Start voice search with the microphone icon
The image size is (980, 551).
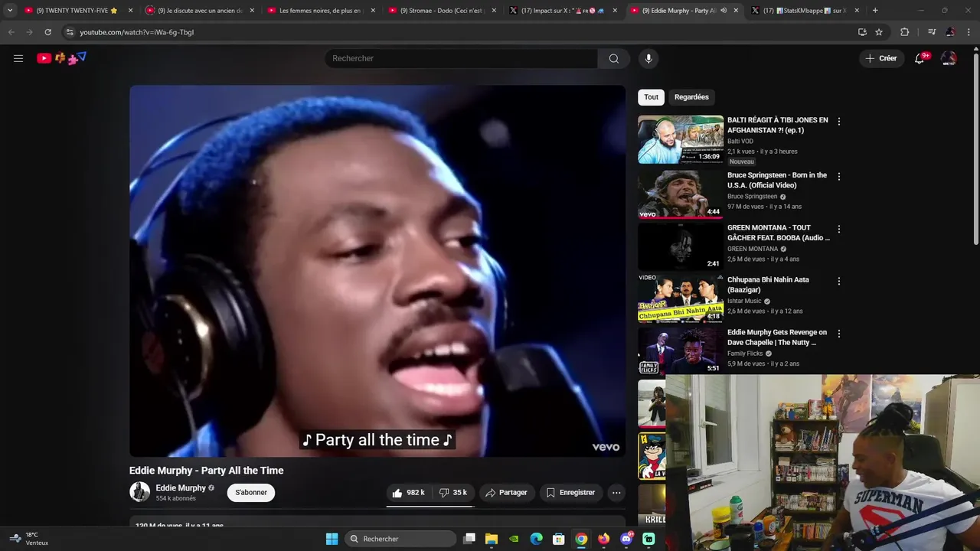click(648, 58)
